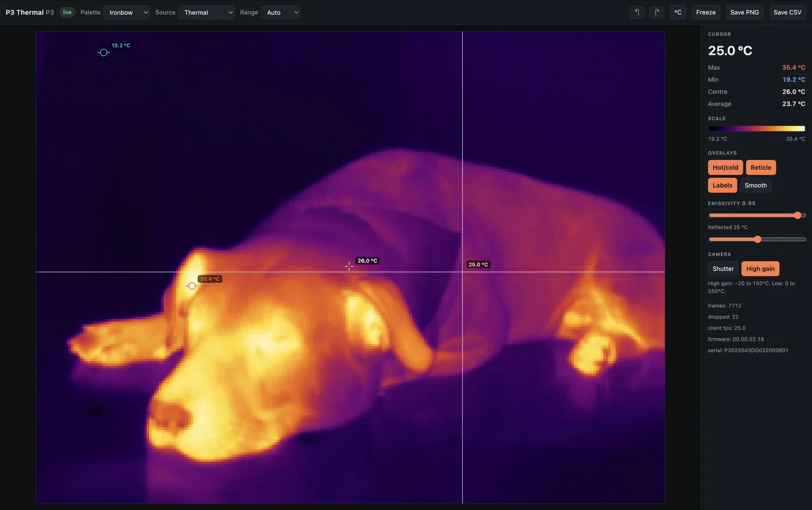812x510 pixels.
Task: Open the Range dropdown showing Auto
Action: pyautogui.click(x=280, y=12)
